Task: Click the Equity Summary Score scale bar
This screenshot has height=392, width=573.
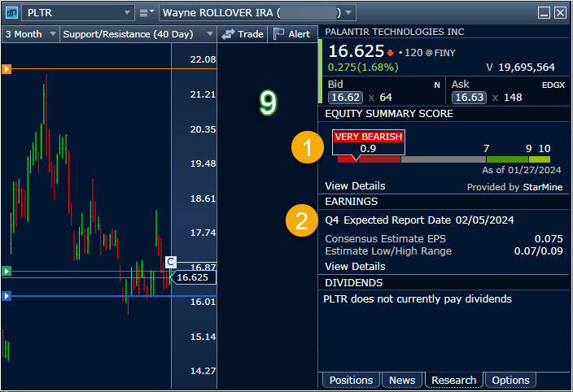Action: pyautogui.click(x=444, y=159)
